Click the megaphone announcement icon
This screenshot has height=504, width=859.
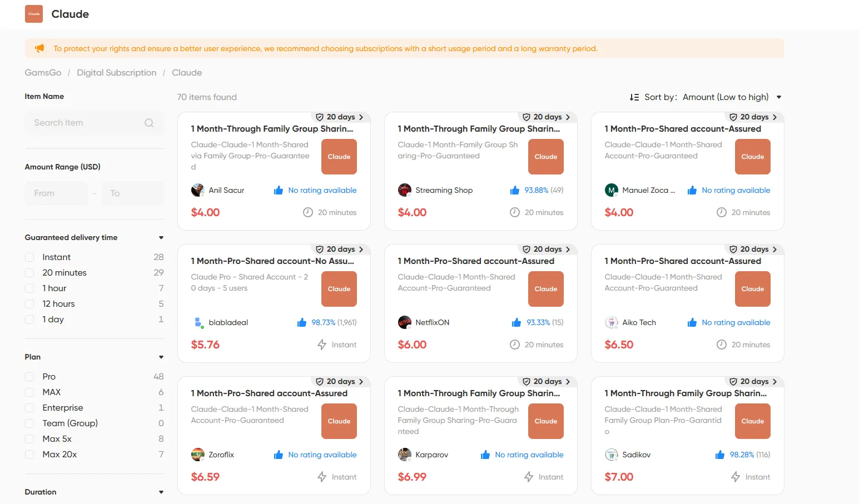pyautogui.click(x=39, y=48)
